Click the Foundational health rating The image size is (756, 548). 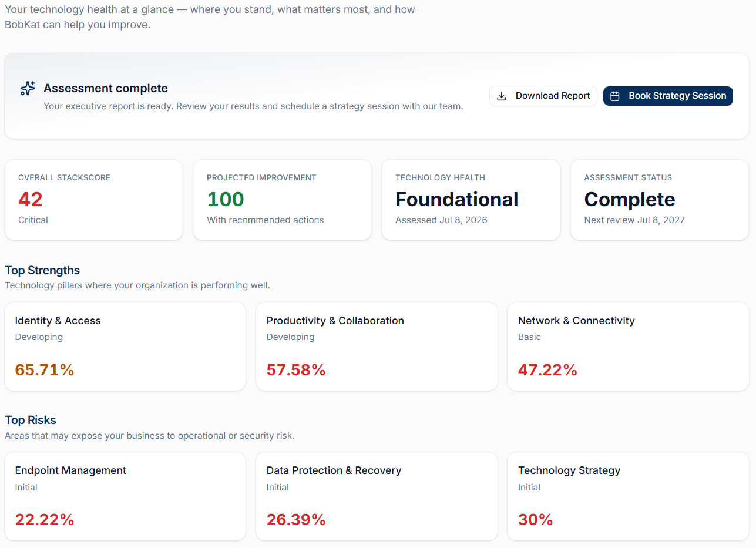[457, 200]
